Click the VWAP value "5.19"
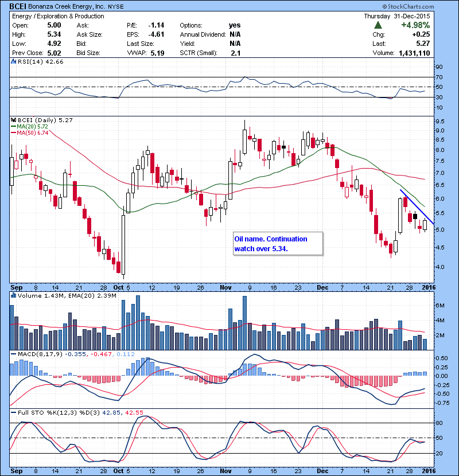 click(x=157, y=53)
